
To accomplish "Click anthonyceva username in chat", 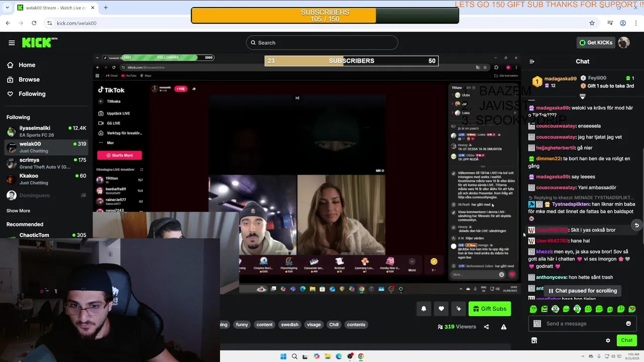I will point(551,278).
